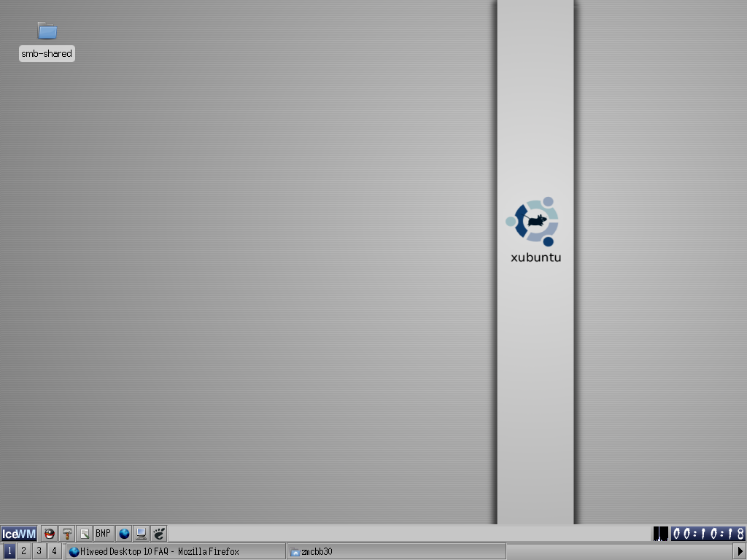Viewport: 747px width, 560px height.
Task: Switch to workspace 4
Action: click(54, 551)
